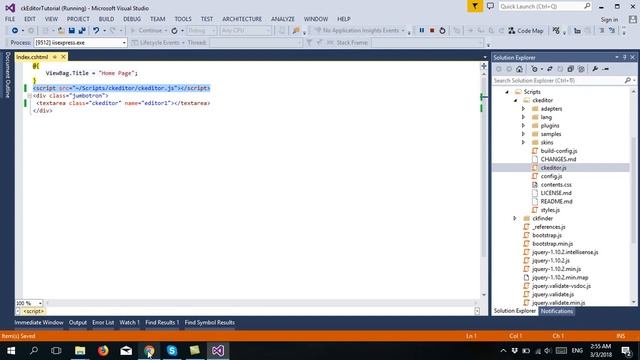
Task: Open the Document Outline side tab
Action: (7, 75)
